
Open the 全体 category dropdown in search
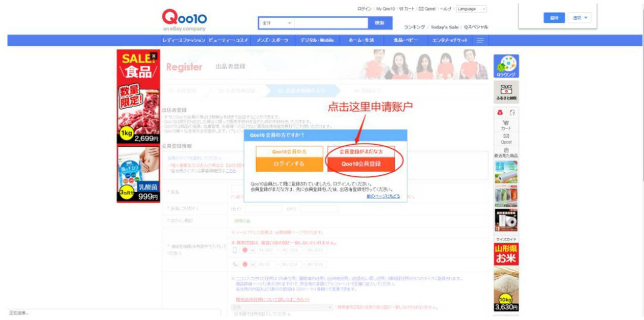pos(277,23)
